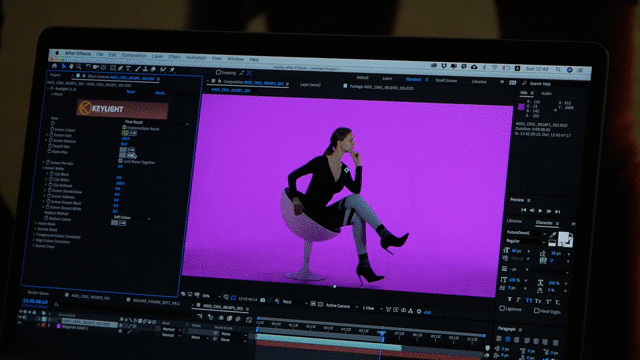Select the Zoom magnifier tool
The height and width of the screenshot is (360, 640).
[78, 67]
